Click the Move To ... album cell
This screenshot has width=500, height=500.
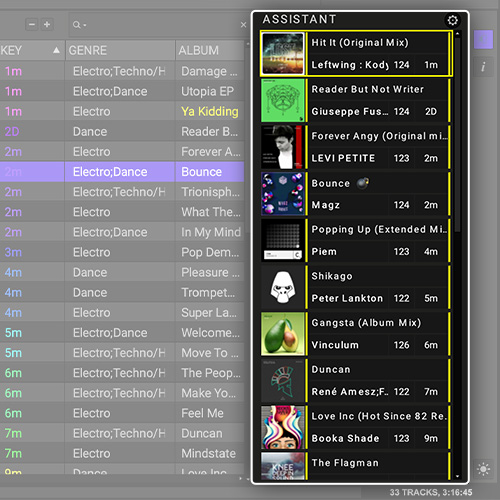pos(210,353)
